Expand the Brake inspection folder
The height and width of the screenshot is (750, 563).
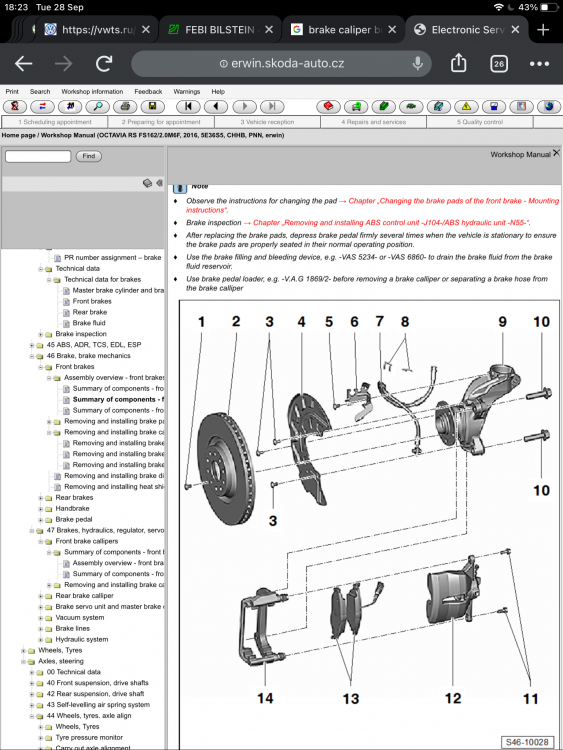pos(41,334)
